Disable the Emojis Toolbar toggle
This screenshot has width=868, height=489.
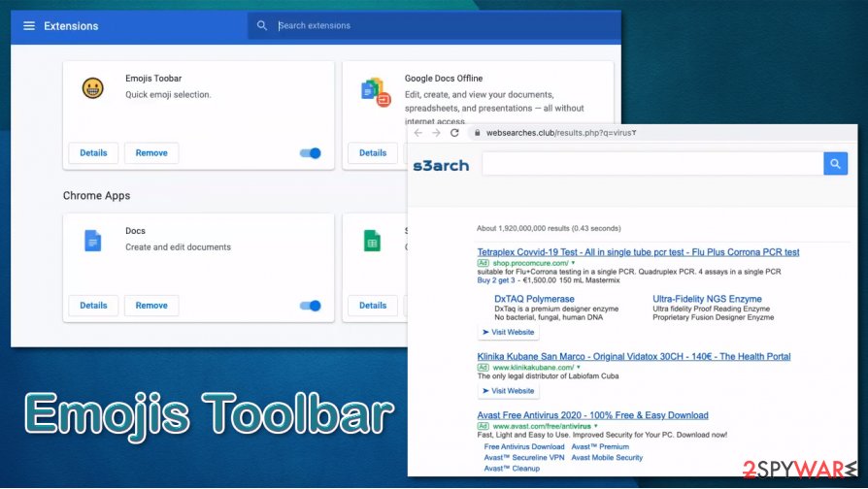click(311, 153)
